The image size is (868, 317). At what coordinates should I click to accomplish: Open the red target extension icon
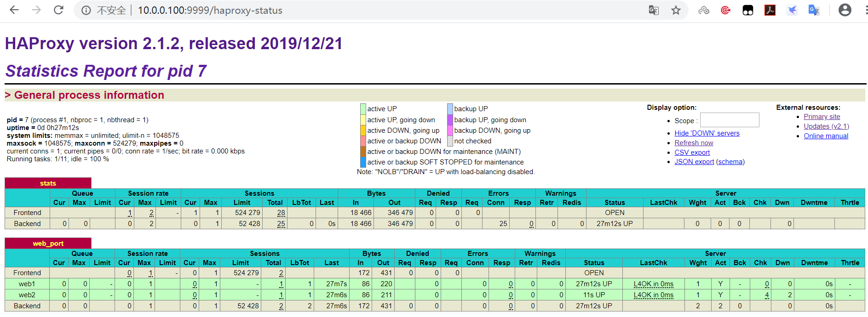pos(726,10)
